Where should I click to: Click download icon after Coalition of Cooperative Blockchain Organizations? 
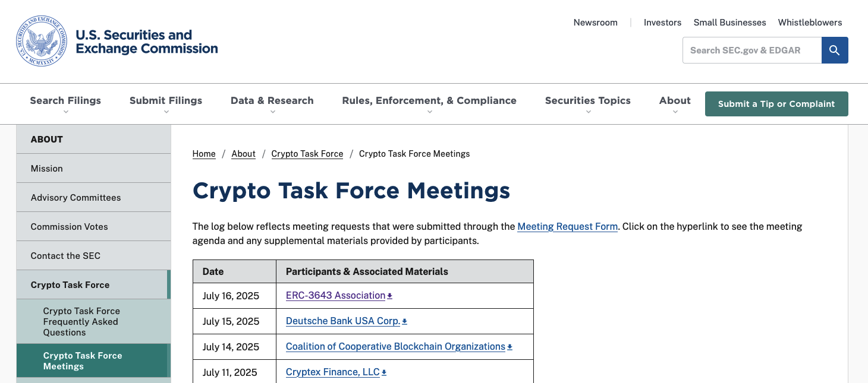(510, 347)
